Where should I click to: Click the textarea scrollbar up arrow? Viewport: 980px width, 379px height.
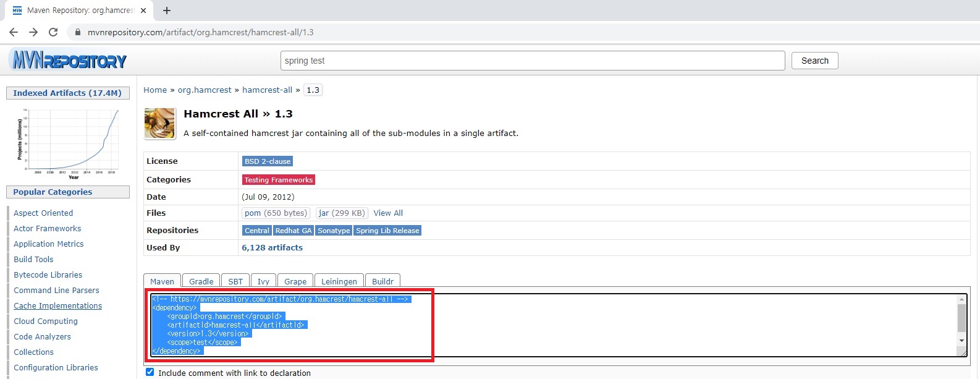(x=961, y=299)
